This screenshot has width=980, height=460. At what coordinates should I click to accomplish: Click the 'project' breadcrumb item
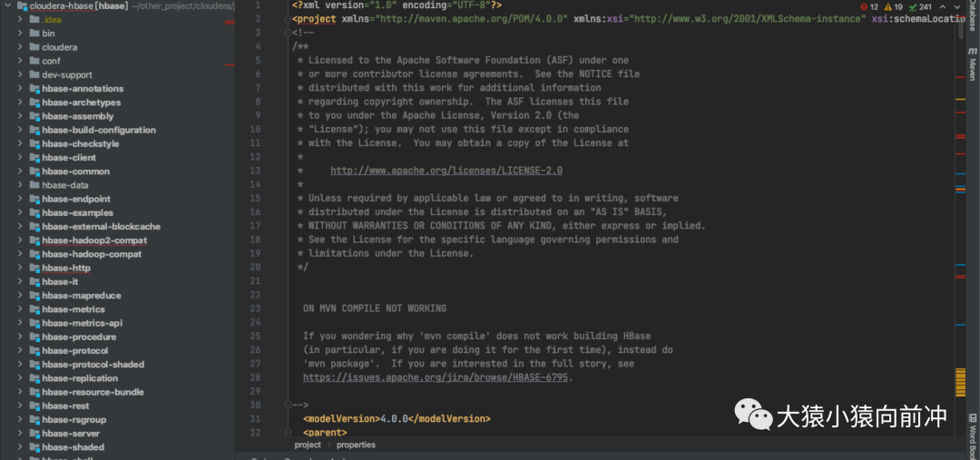coord(308,445)
